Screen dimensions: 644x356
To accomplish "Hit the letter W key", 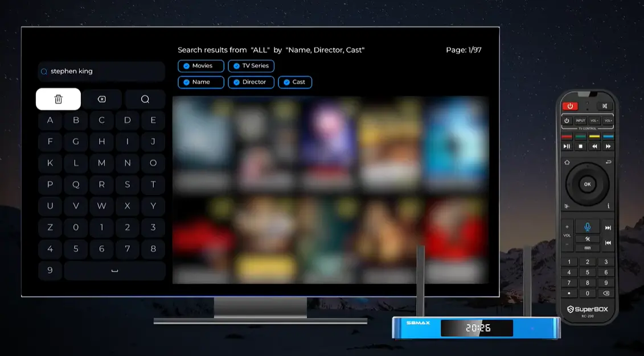I will tap(102, 206).
